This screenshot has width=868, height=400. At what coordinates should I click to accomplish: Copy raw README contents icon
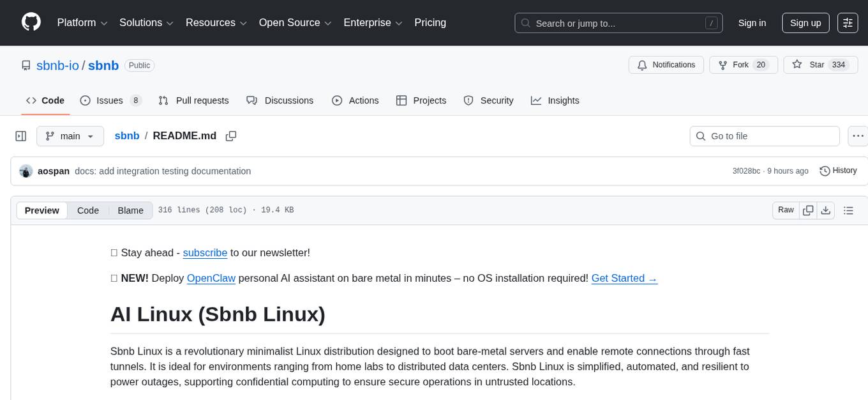[808, 210]
